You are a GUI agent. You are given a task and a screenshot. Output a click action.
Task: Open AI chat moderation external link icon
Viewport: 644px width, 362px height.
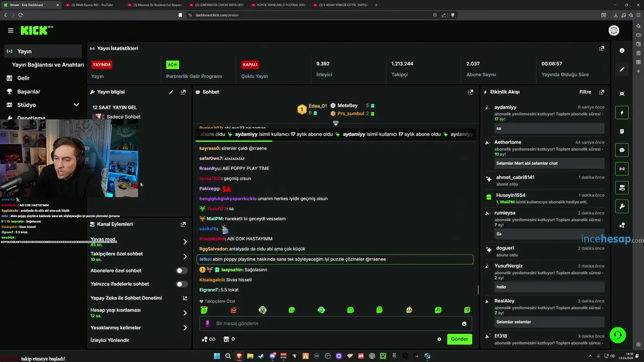coord(185,298)
